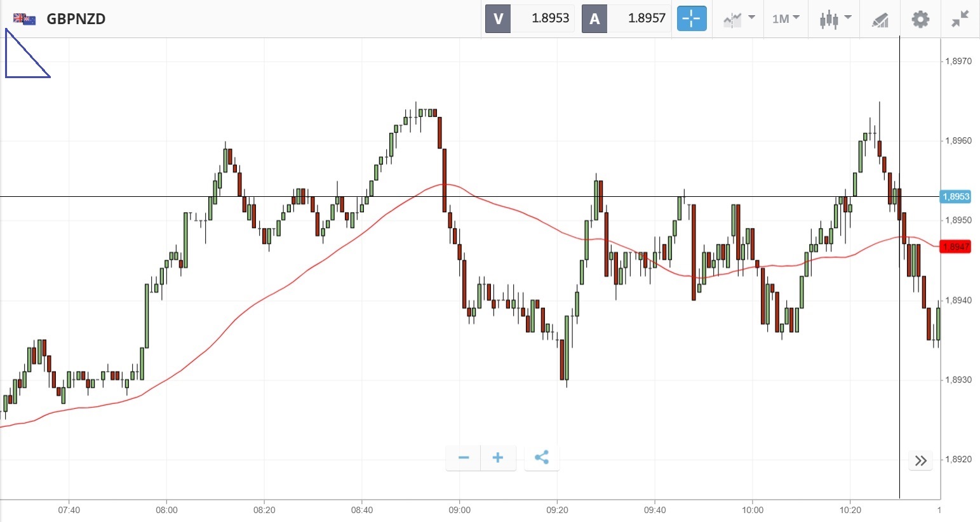
Task: Select the drawing tools pencil icon
Action: tap(880, 20)
